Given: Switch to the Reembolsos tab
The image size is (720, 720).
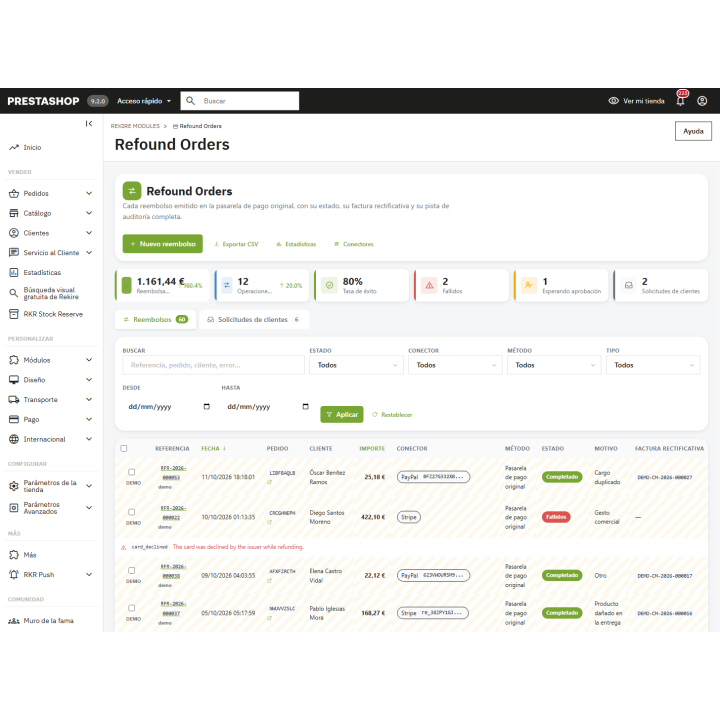Looking at the screenshot, I should (155, 320).
